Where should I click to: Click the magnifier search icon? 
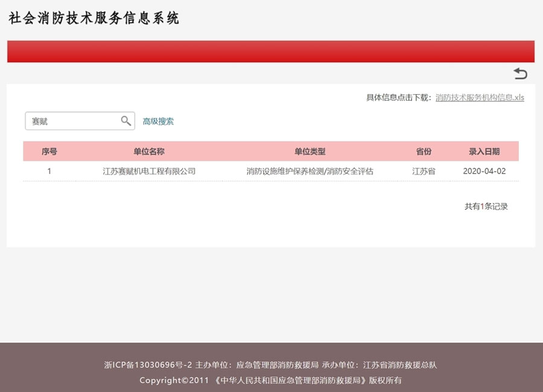[x=125, y=121]
